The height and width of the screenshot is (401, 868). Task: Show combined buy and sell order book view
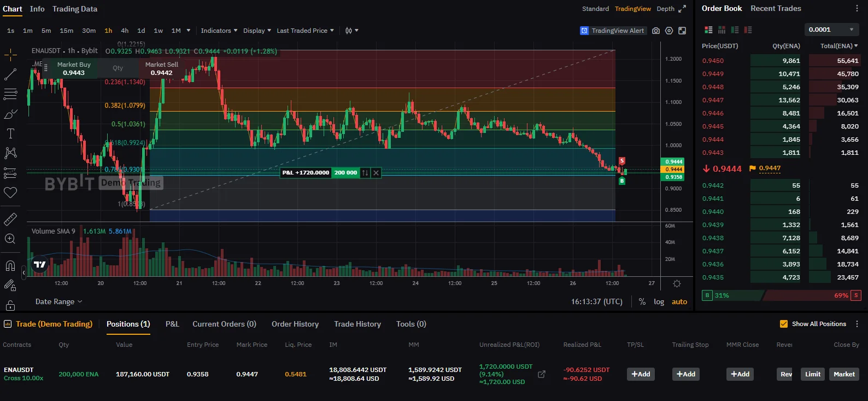pos(708,30)
